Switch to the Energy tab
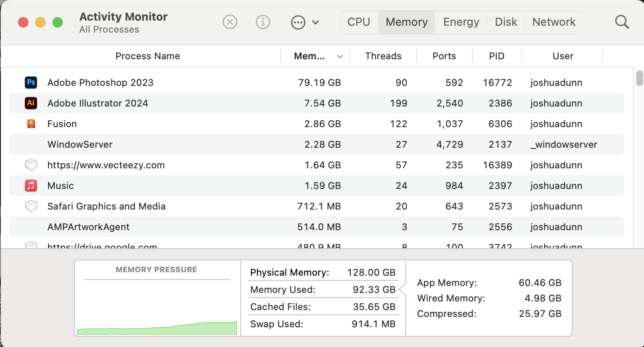 pos(461,22)
